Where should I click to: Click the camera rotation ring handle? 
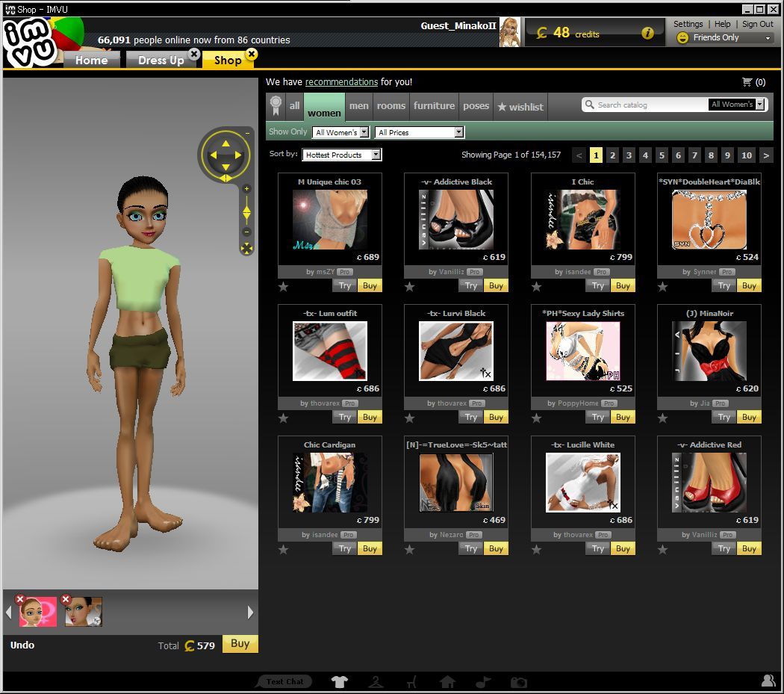tap(225, 178)
